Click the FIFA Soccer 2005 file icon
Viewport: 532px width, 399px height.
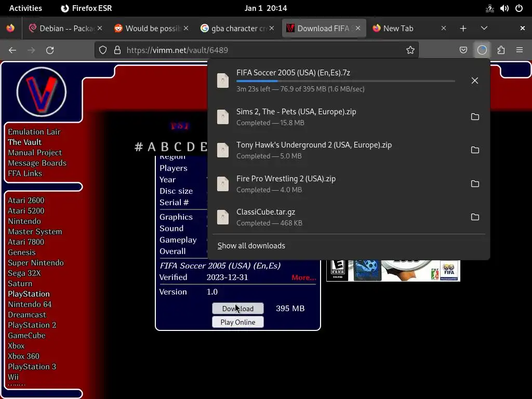tap(223, 81)
